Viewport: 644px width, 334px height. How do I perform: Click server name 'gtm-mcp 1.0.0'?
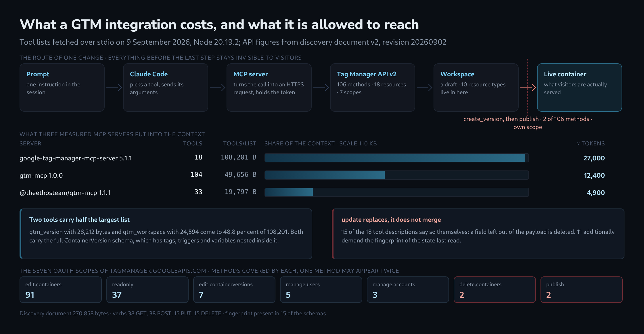click(41, 175)
